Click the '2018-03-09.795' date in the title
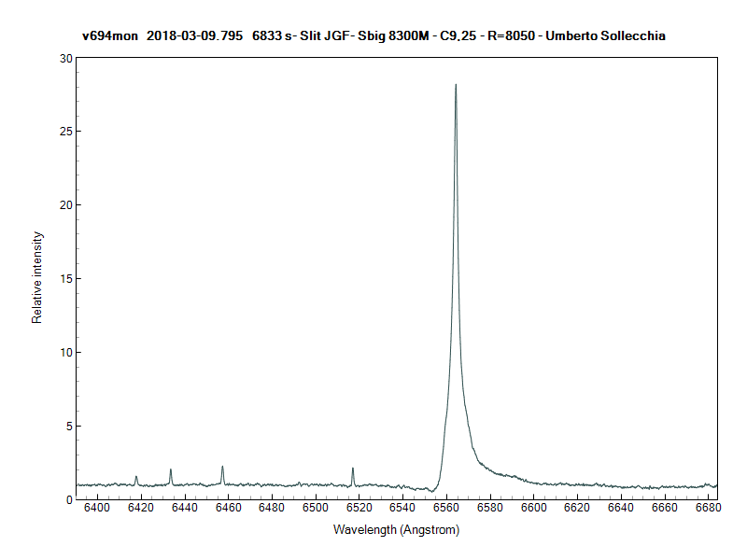Screen dimensions: 747x560 point(195,35)
